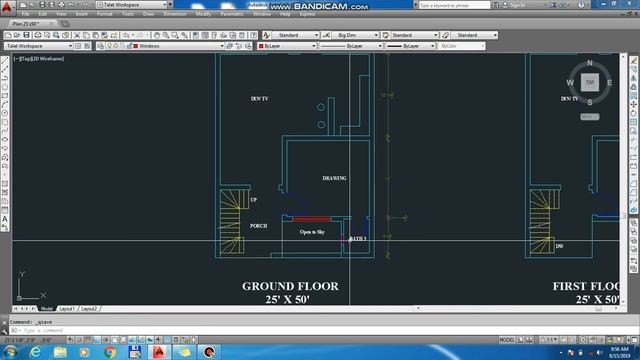Open the lineweight ByLayer dropdown

click(410, 46)
